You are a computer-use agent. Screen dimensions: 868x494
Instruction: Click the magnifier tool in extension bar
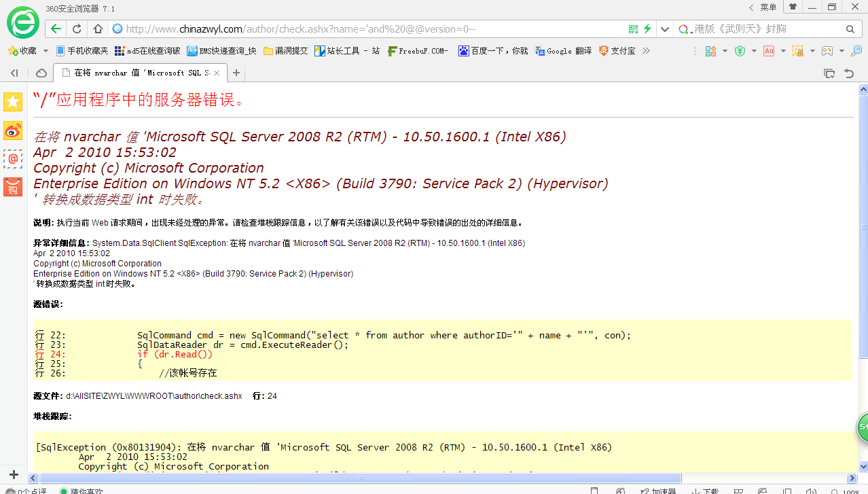[x=857, y=51]
